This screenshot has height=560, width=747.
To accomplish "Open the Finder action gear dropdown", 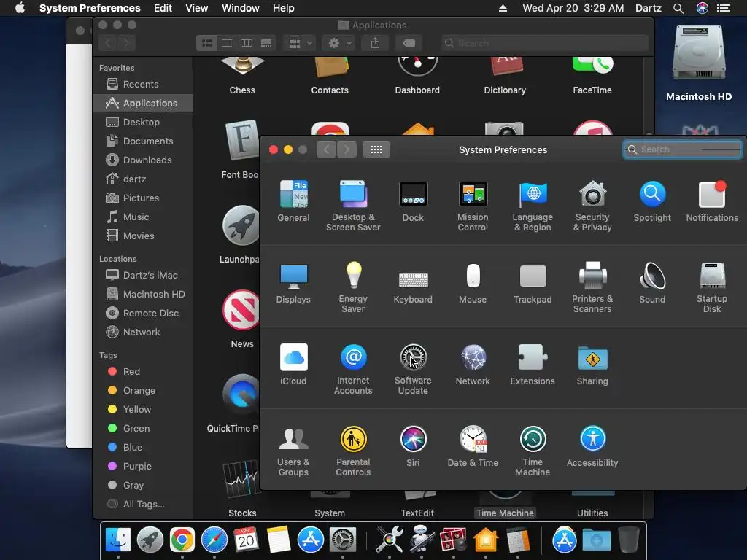I will pos(339,43).
